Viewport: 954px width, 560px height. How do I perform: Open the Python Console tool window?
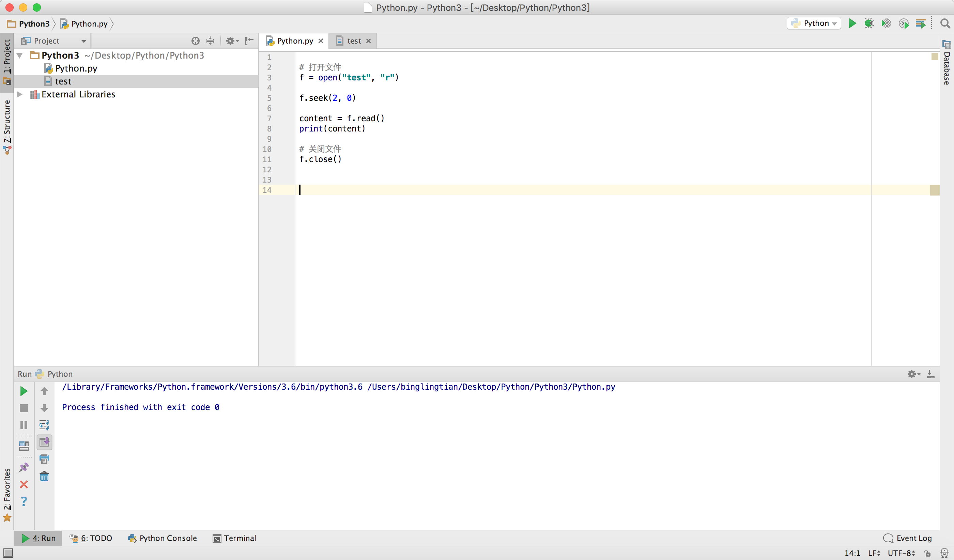(163, 539)
